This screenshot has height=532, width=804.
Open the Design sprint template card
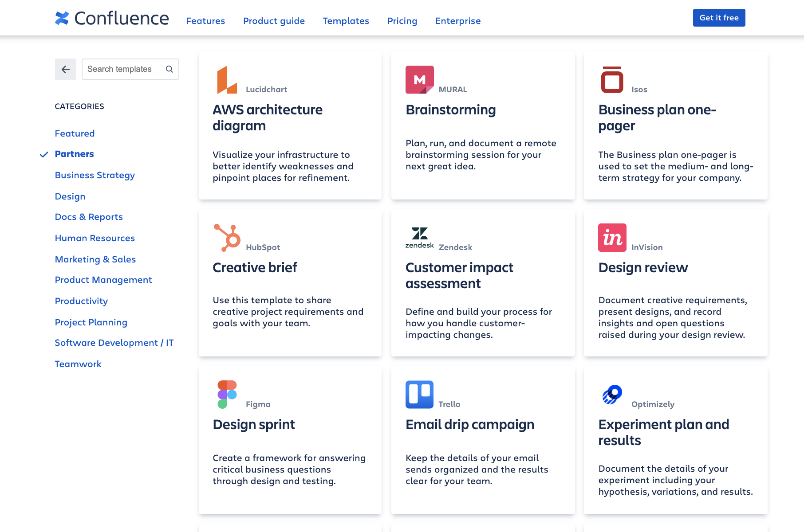coord(290,441)
